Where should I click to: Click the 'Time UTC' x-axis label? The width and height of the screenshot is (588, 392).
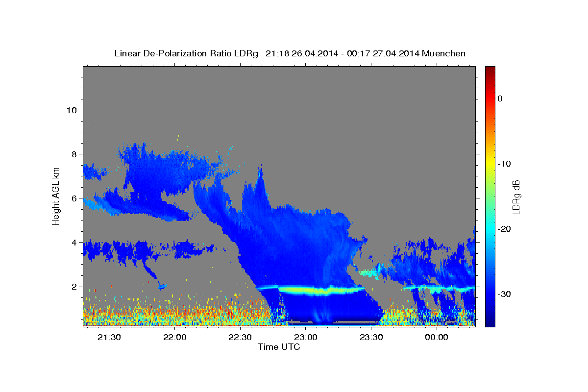point(279,347)
